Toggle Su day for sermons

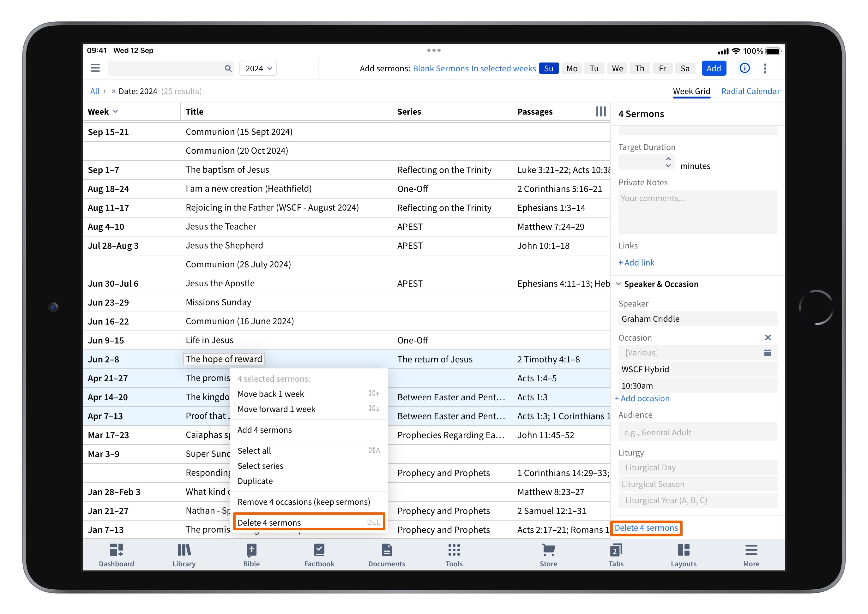pos(548,69)
